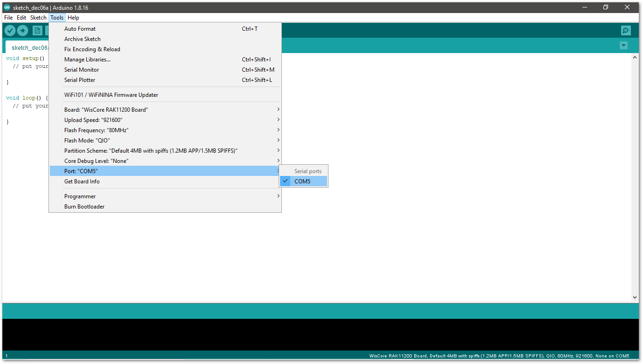Close the open Tools menu
The width and height of the screenshot is (643, 364).
[x=57, y=18]
